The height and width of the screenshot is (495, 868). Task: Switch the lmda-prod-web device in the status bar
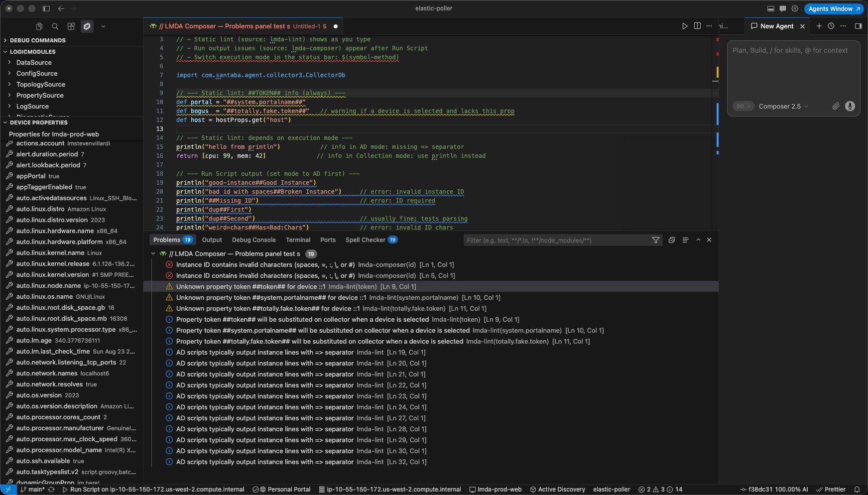pyautogui.click(x=496, y=490)
